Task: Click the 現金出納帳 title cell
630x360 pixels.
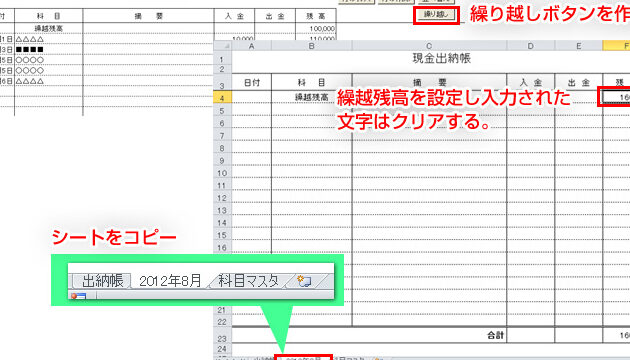Action: [441, 59]
